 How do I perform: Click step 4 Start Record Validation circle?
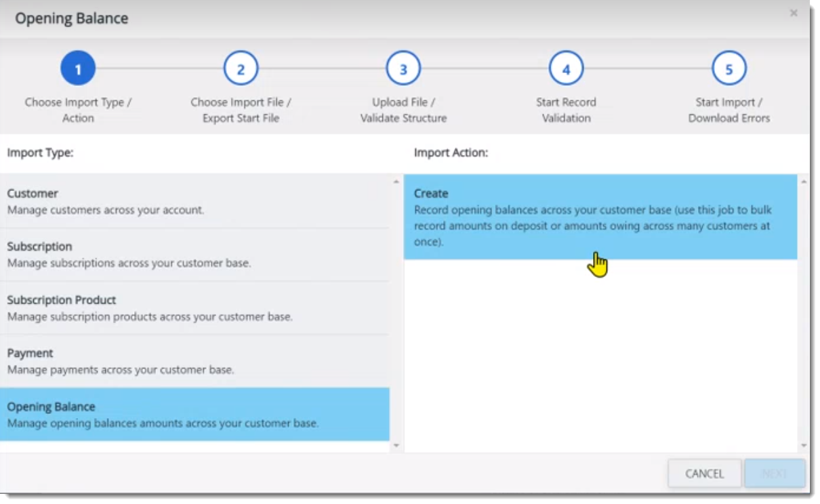566,68
